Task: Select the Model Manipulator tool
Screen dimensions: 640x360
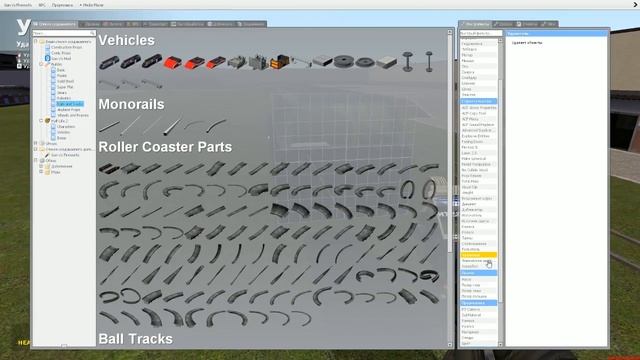Action: click(x=476, y=164)
